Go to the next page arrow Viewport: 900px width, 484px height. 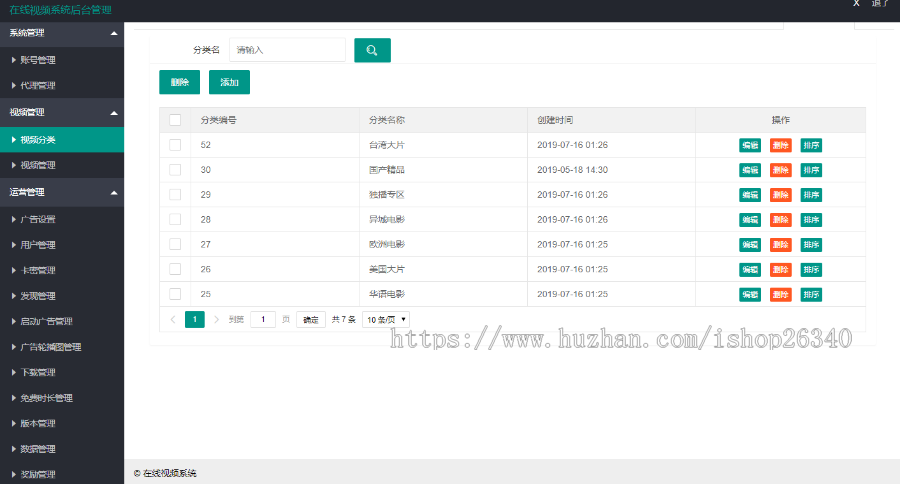[216, 319]
